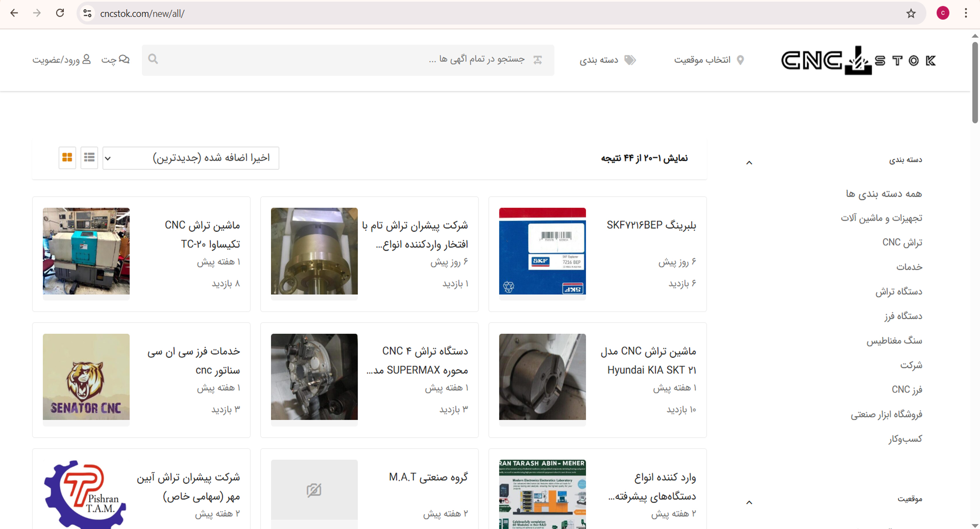Select همه دسته بندی ها category
Image resolution: width=980 pixels, height=529 pixels.
[884, 194]
